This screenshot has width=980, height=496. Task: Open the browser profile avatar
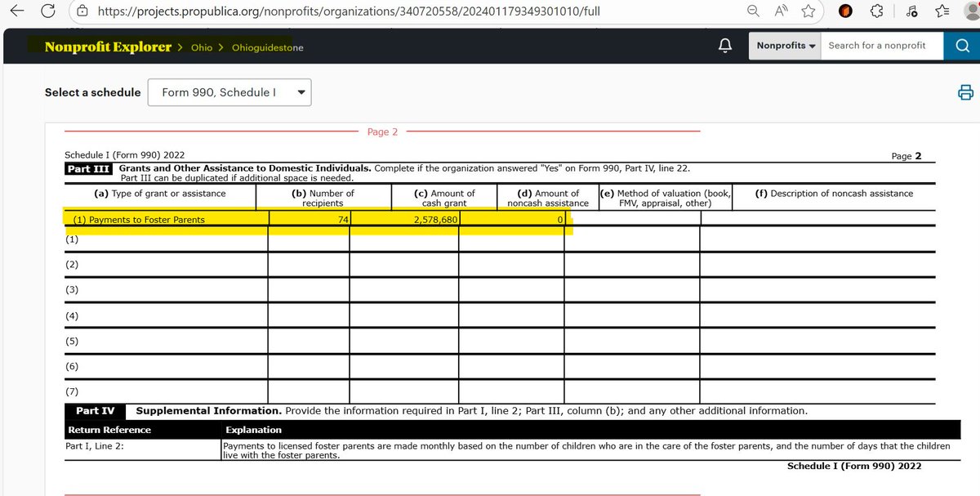click(972, 11)
